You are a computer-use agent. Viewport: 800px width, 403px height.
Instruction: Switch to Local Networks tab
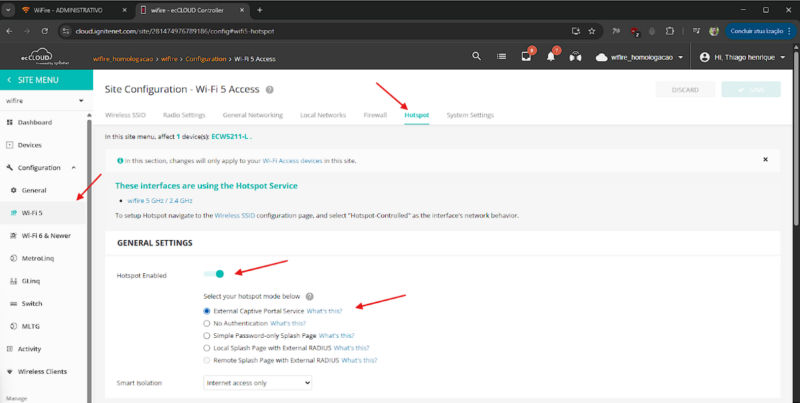point(323,115)
